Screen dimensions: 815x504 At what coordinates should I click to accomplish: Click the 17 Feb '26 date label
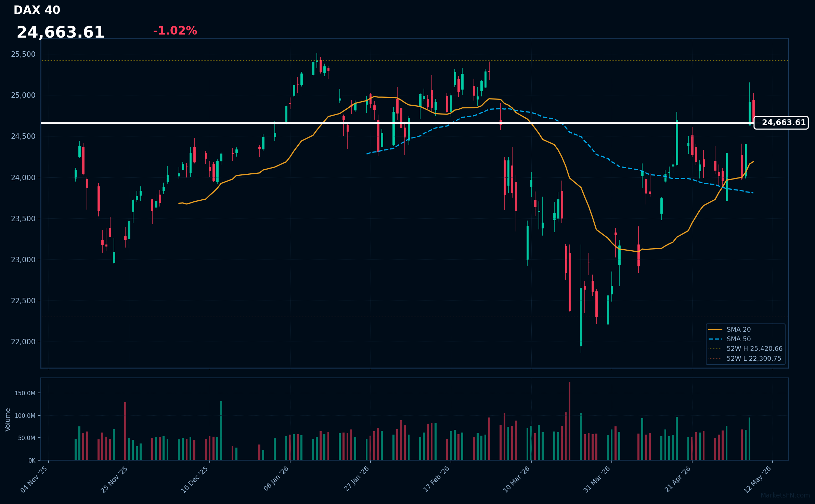coord(436,479)
